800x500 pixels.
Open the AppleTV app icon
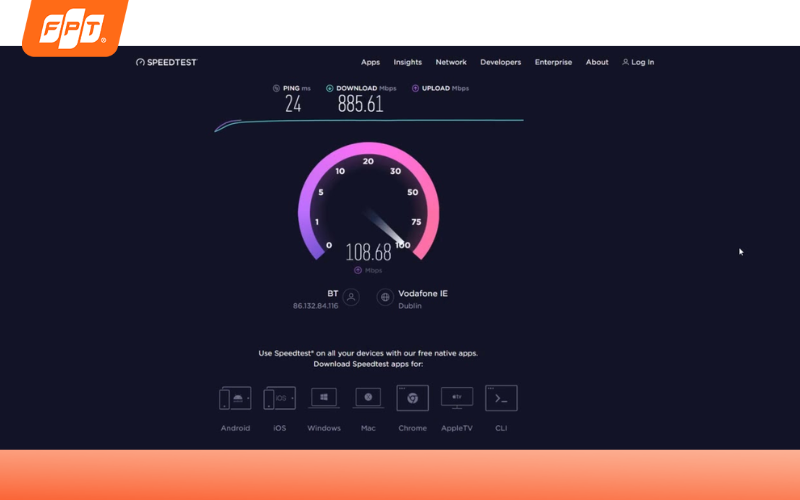tap(457, 398)
